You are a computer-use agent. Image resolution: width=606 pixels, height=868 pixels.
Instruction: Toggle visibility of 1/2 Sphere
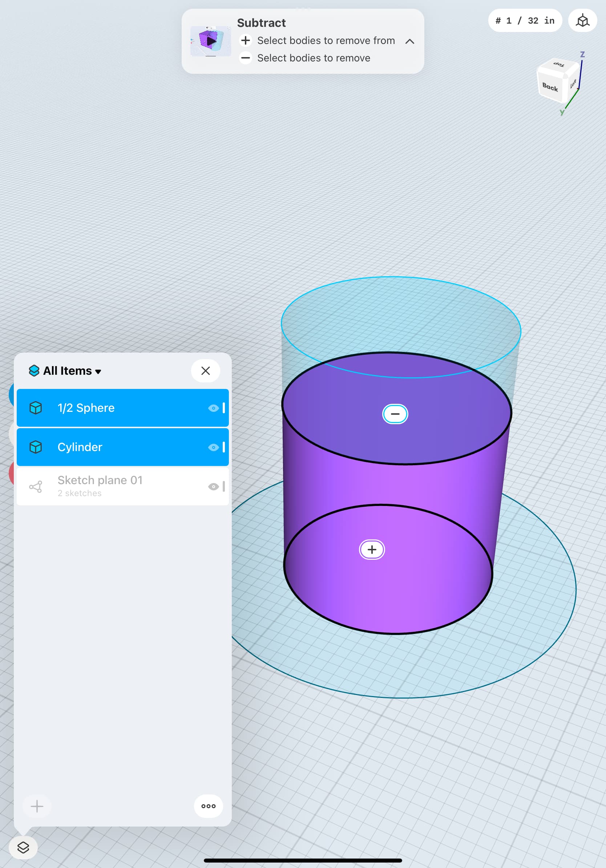[214, 408]
